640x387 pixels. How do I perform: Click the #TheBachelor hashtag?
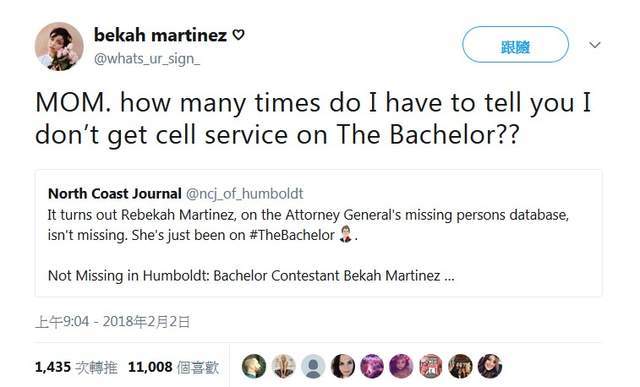(291, 235)
